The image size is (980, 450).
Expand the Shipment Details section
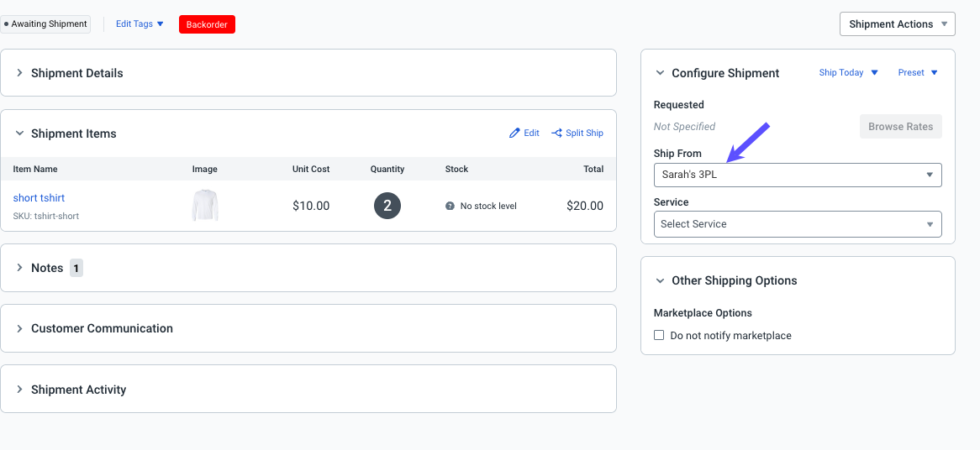click(20, 73)
